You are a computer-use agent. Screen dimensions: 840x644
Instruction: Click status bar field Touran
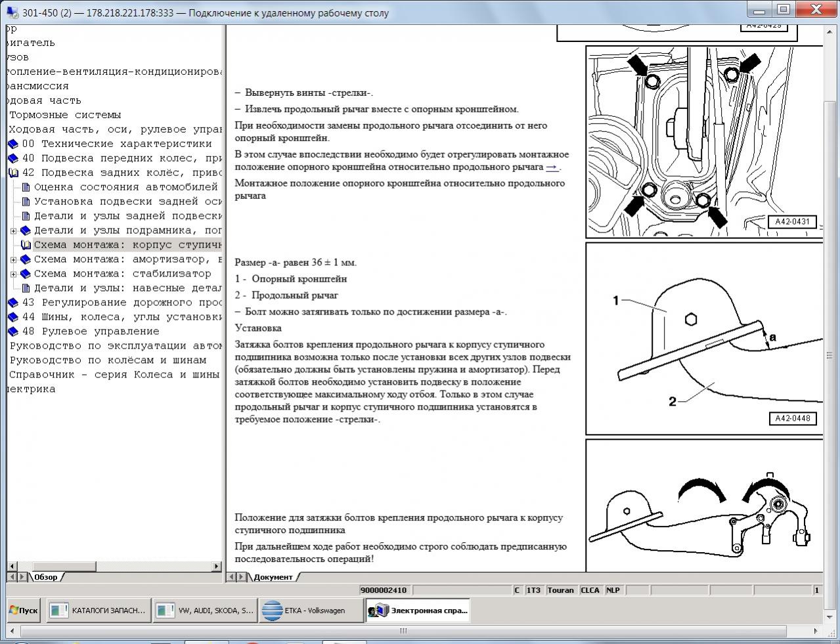pos(560,590)
